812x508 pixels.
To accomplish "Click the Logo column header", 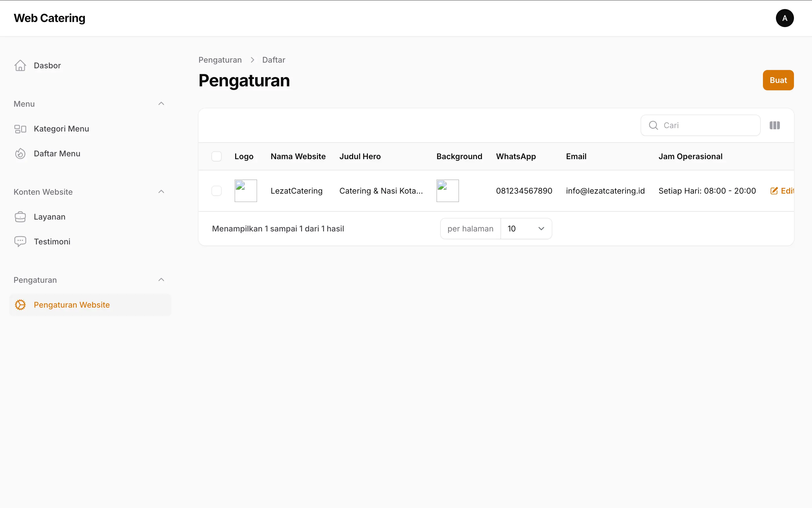I will 244,157.
